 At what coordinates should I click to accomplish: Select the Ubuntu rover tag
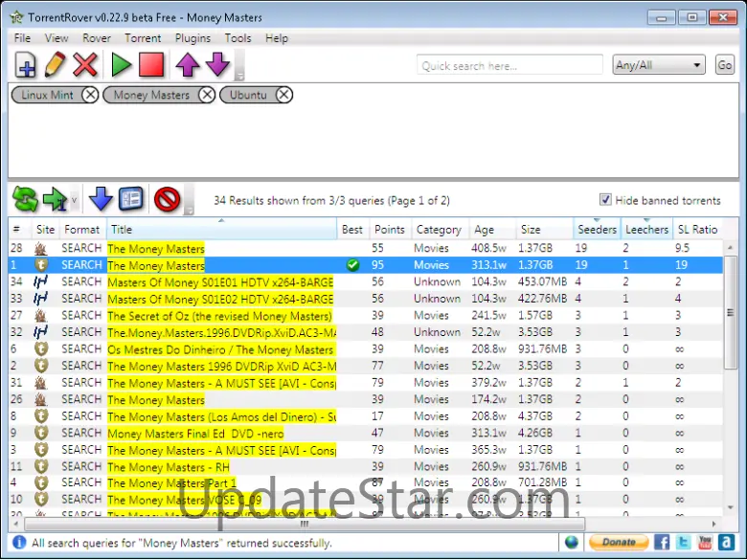[x=248, y=95]
